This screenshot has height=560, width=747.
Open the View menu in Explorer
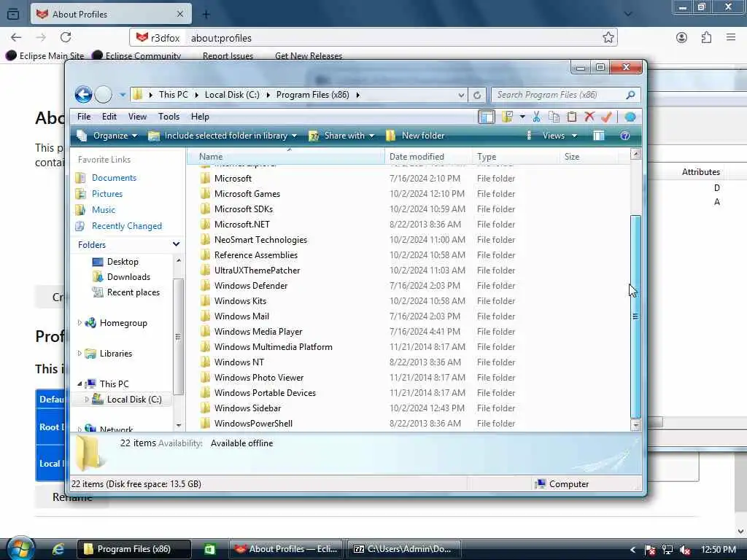pos(137,117)
